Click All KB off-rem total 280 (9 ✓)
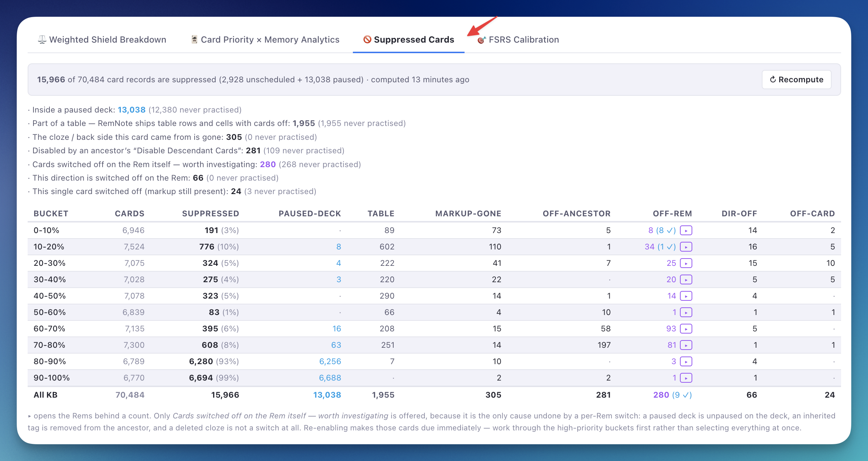Image resolution: width=868 pixels, height=461 pixels. 672,395
